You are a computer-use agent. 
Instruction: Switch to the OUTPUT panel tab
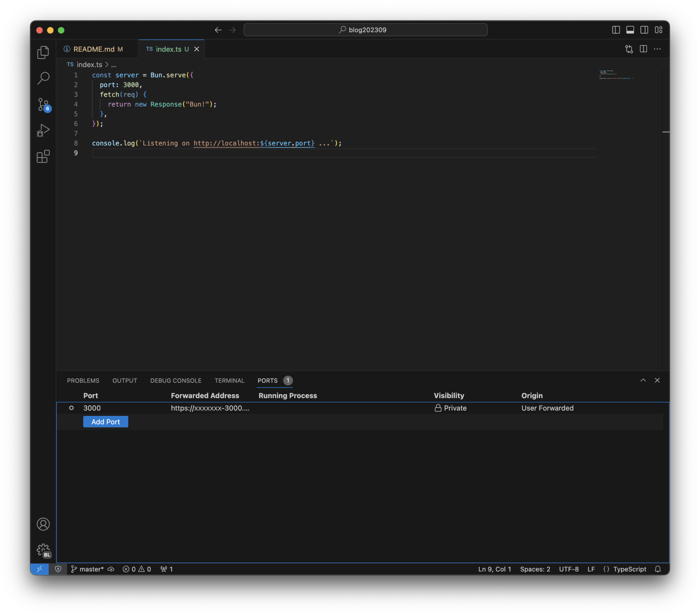coord(125,380)
